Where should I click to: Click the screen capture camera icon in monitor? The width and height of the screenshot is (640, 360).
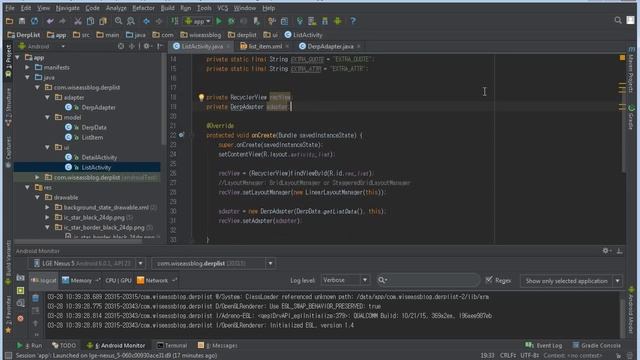[x=20, y=278]
